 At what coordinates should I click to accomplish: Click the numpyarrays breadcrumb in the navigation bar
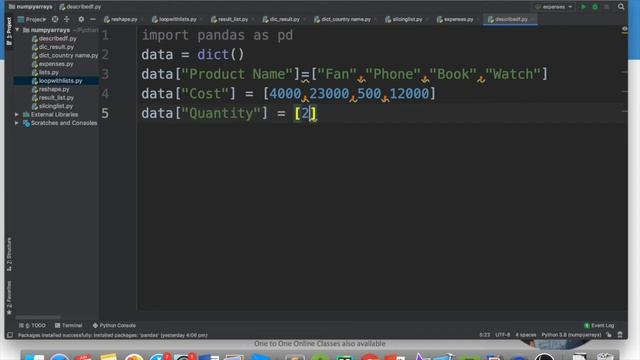tap(31, 7)
